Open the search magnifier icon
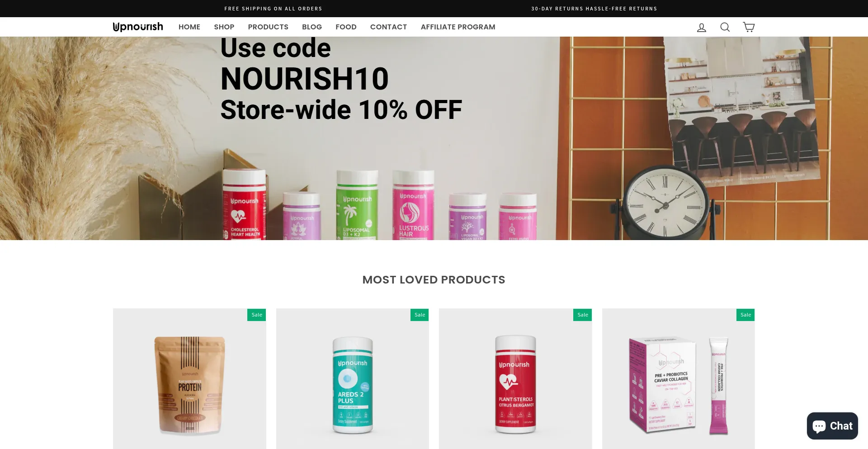 725,27
